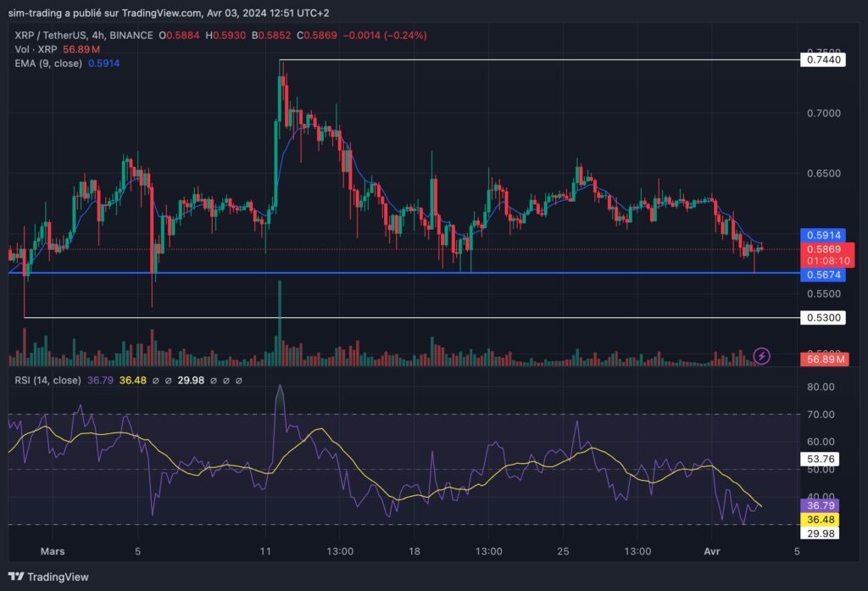This screenshot has height=591, width=868.
Task: Click the 0.5500 price axis tick
Action: click(x=824, y=293)
